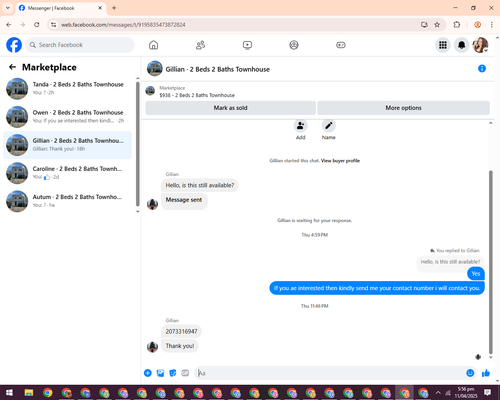Screen dimensions: 500x400
Task: Click the listing thumbnail in Marketplace banner
Action: (x=150, y=91)
